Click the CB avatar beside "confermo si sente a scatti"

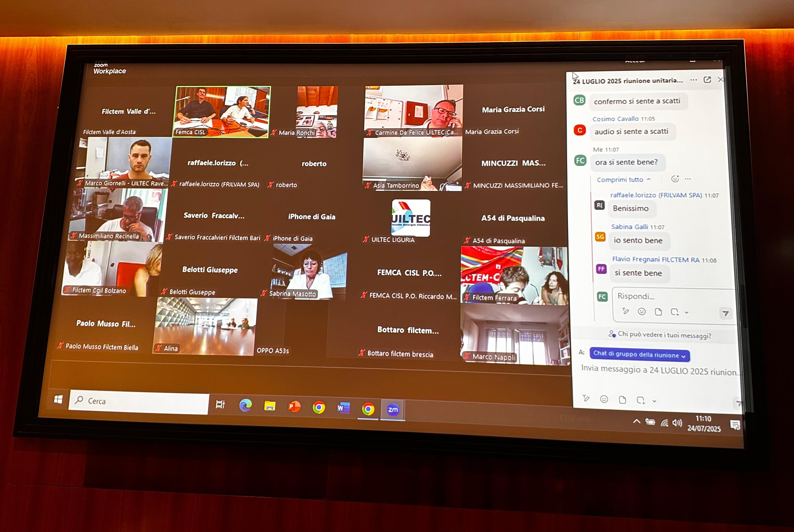(x=579, y=100)
